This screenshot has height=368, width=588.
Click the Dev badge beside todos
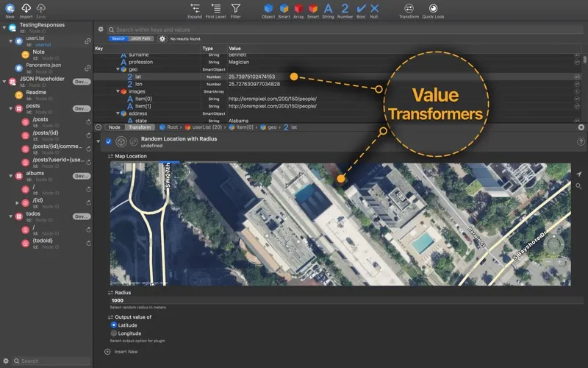coord(82,216)
